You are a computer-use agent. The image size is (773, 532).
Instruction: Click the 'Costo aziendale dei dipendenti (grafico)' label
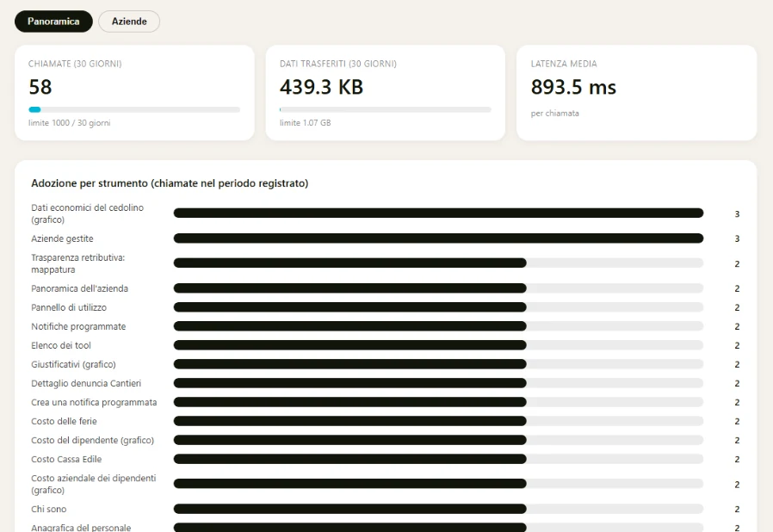click(x=94, y=484)
